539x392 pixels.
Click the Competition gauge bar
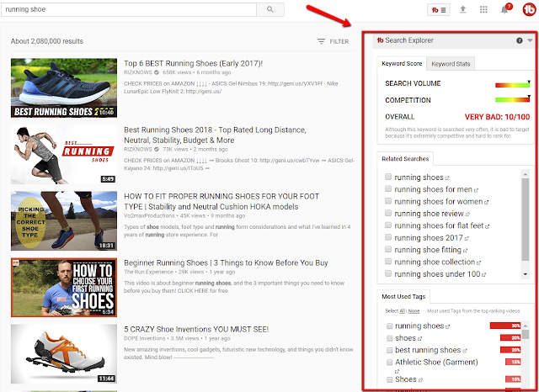513,100
